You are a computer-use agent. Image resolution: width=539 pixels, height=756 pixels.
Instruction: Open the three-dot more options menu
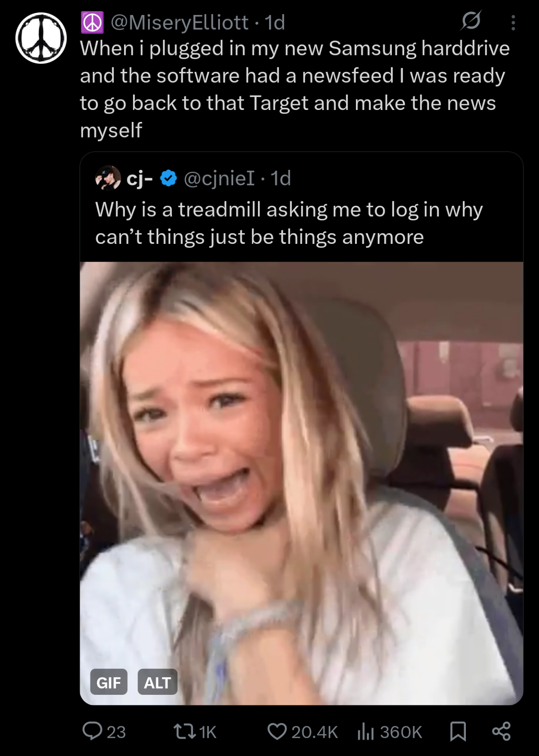click(513, 23)
